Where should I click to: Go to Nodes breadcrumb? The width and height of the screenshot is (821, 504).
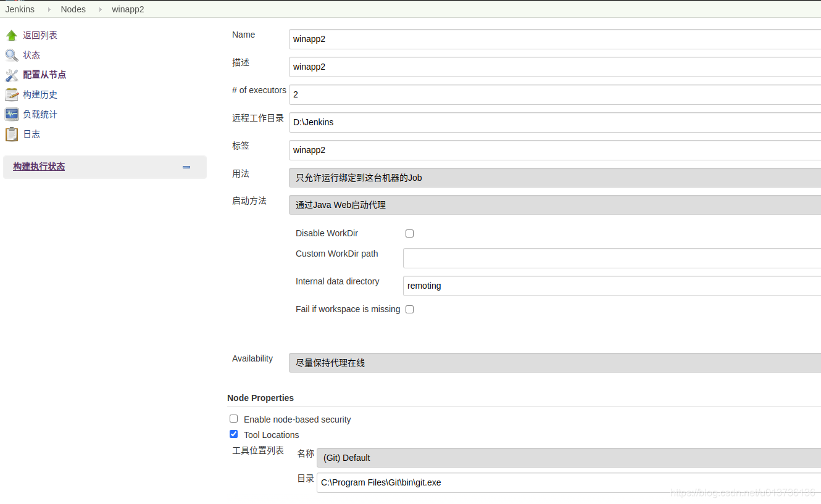(x=73, y=9)
